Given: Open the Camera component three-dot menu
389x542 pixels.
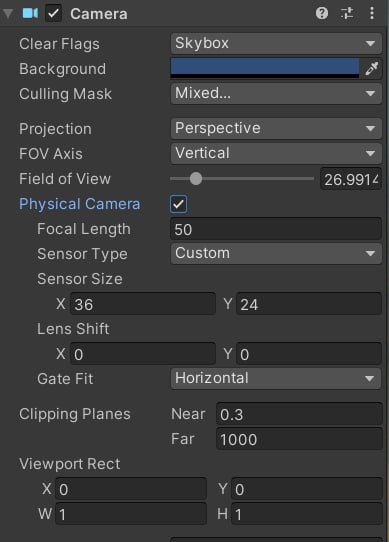Looking at the screenshot, I should click(x=372, y=13).
